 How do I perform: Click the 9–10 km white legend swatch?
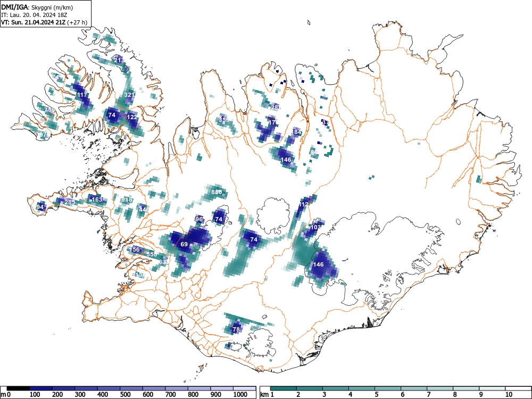492,388
